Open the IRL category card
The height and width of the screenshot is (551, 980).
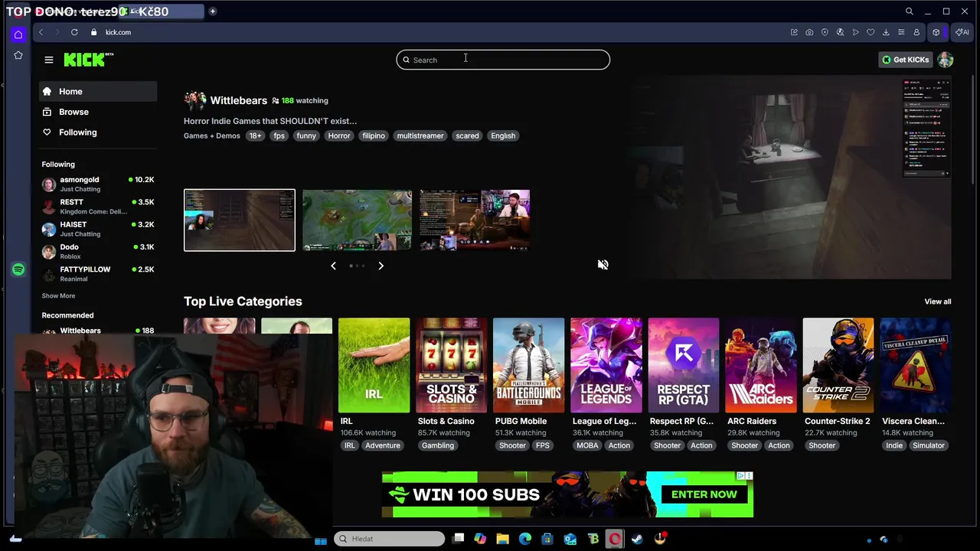374,365
